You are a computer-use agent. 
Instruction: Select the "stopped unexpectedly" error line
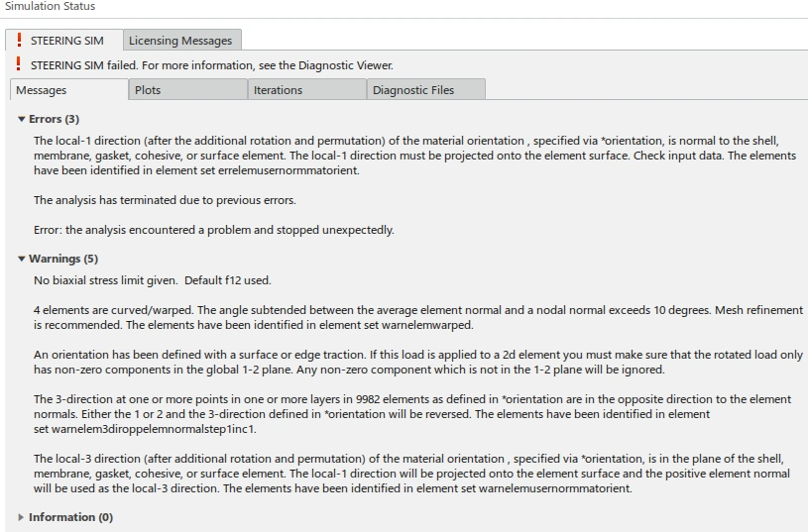pyautogui.click(x=214, y=230)
